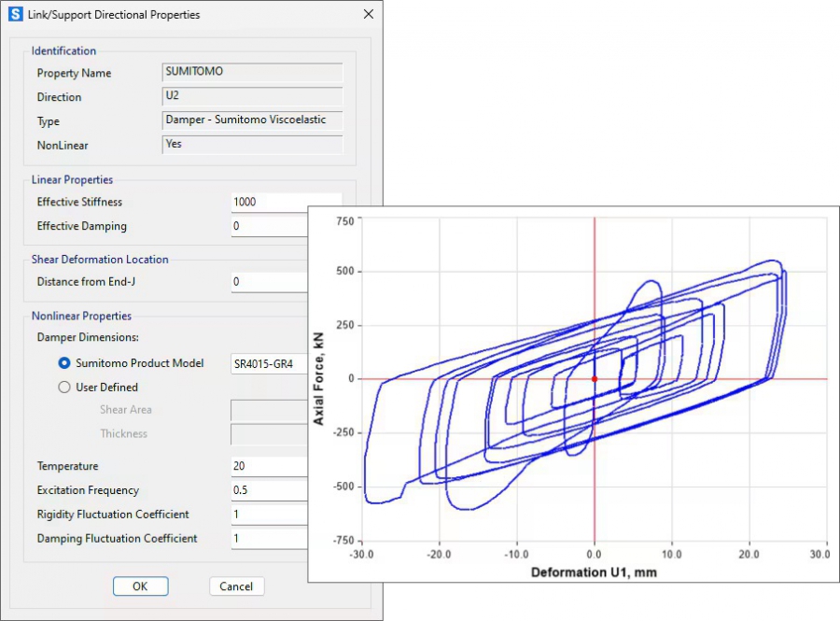This screenshot has width=840, height=621.
Task: Click the Damping Fluctuation Coefficient field
Action: click(270, 539)
